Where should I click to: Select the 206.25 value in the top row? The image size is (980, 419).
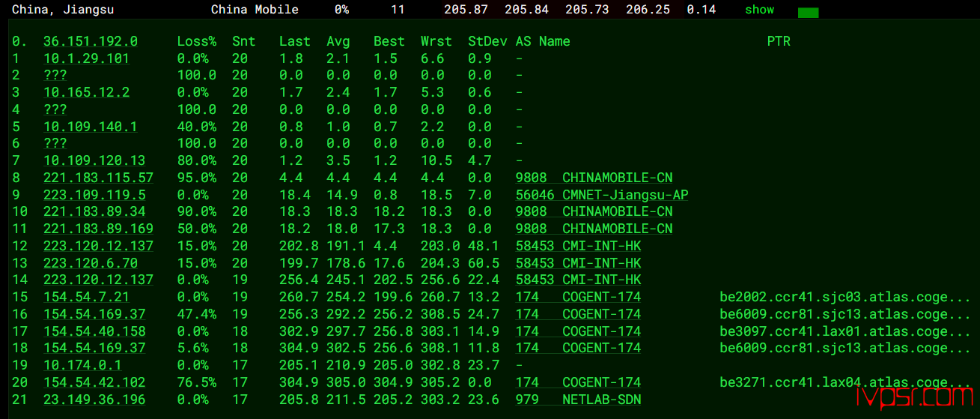[648, 10]
